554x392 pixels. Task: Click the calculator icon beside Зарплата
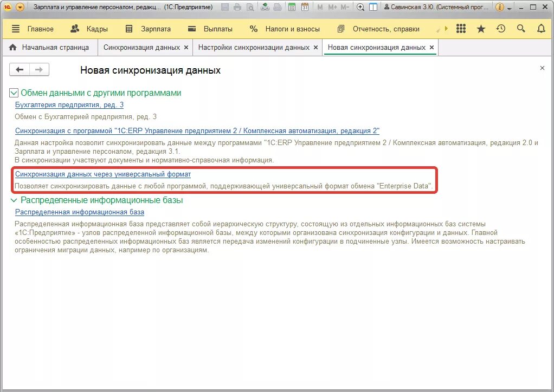click(x=129, y=29)
